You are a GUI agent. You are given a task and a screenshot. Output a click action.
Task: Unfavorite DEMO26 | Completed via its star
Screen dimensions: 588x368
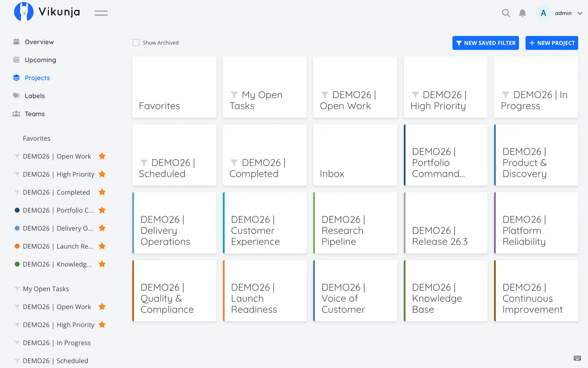[102, 192]
